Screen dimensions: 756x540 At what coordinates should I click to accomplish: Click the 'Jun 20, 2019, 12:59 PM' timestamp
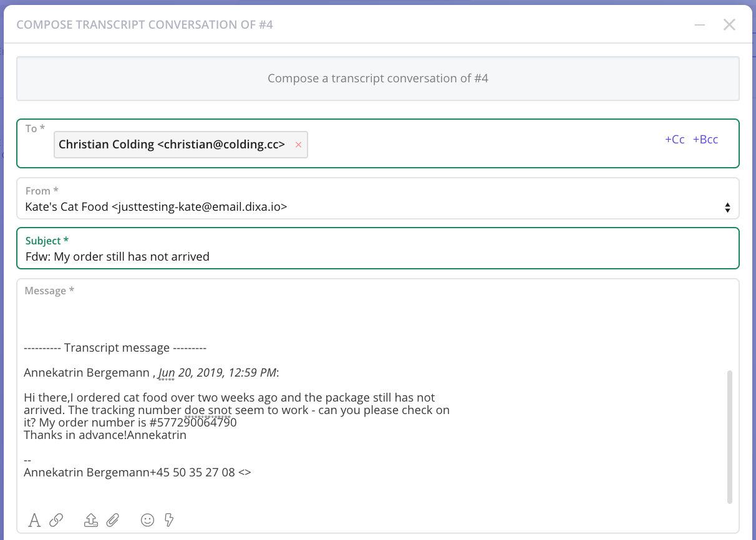217,373
